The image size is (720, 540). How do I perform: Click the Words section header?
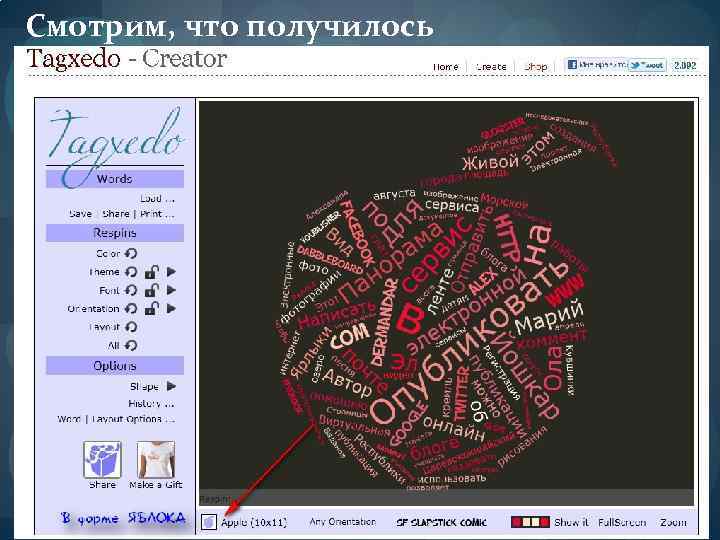[115, 179]
